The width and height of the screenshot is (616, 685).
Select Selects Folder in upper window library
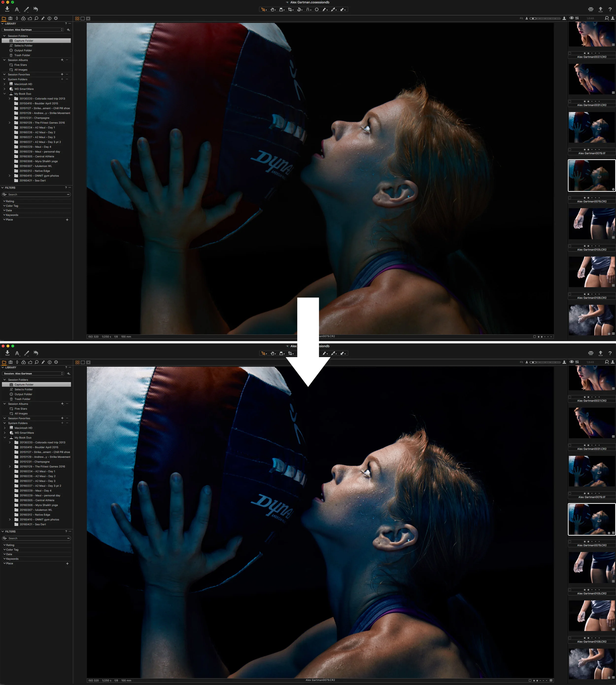point(23,45)
